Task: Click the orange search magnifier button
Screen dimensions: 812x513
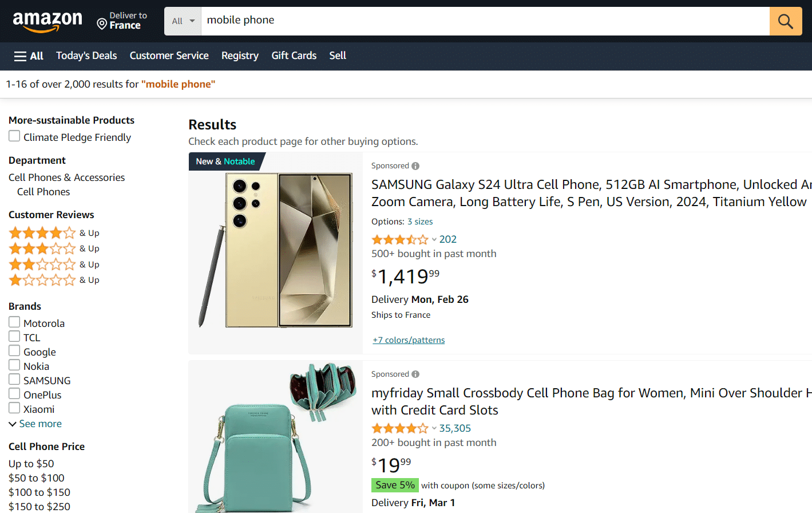Action: (785, 21)
